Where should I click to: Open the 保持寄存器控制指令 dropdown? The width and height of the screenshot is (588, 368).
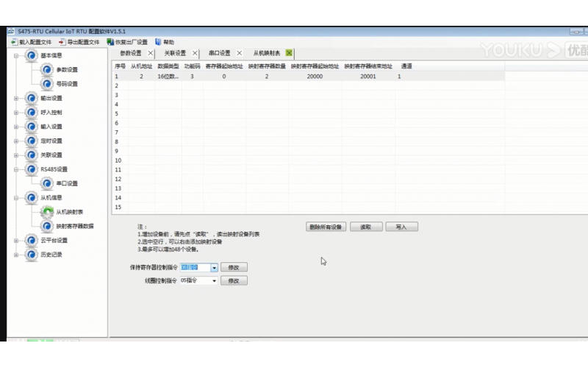pyautogui.click(x=214, y=268)
